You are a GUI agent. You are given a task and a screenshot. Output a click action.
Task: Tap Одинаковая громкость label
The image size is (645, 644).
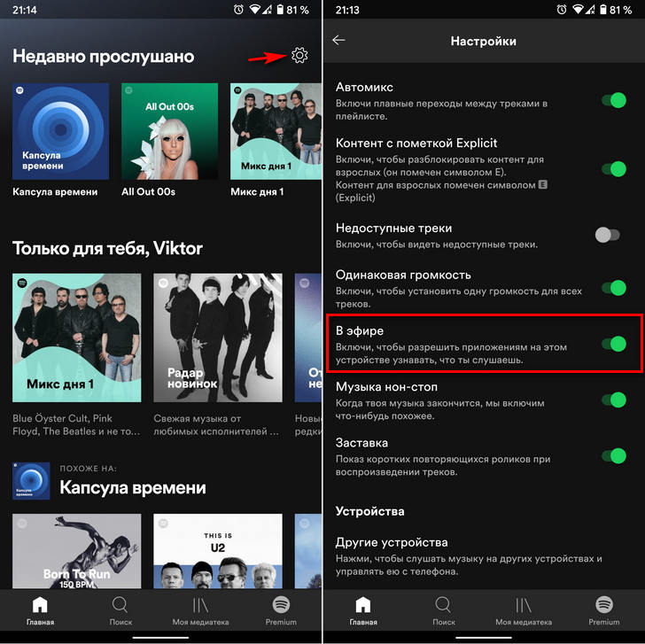pos(403,275)
